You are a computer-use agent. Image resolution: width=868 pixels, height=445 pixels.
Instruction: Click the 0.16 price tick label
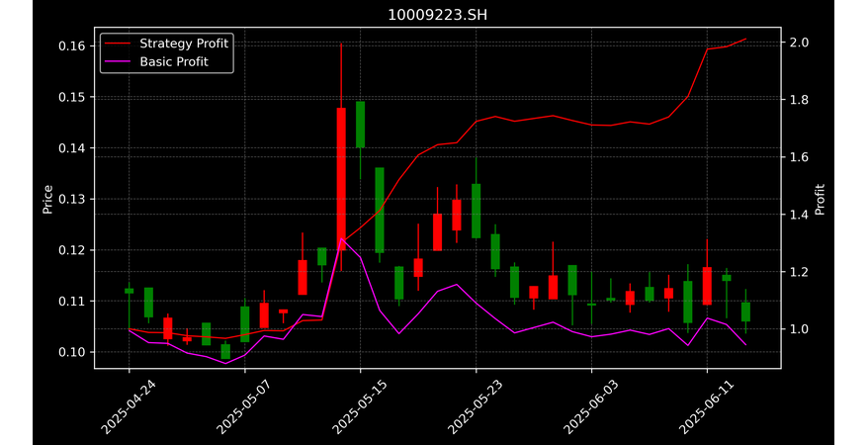coord(72,45)
